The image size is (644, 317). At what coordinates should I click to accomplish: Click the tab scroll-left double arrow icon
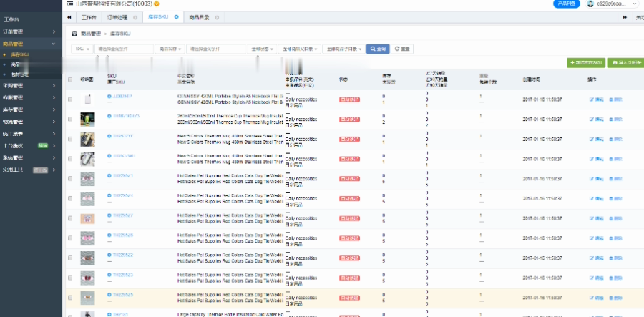69,17
